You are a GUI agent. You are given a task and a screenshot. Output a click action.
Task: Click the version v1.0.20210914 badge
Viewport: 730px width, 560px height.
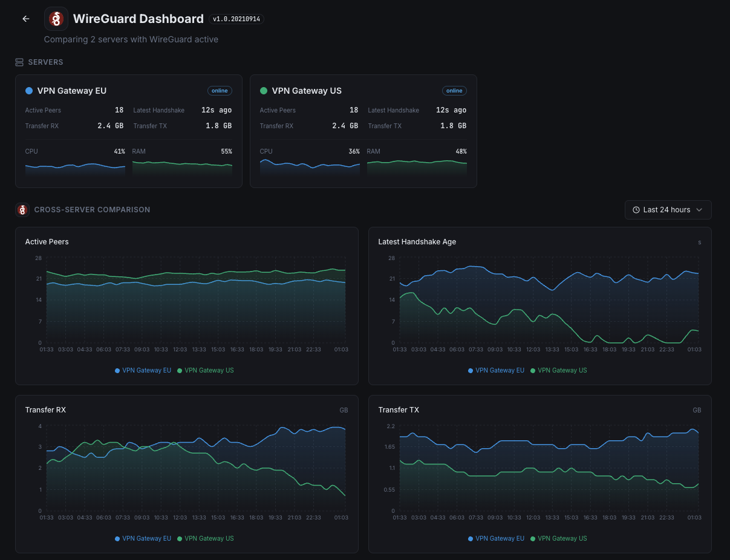(236, 19)
